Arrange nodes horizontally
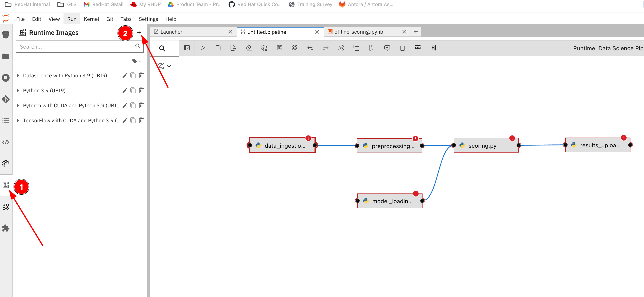The image size is (644, 297). (418, 48)
